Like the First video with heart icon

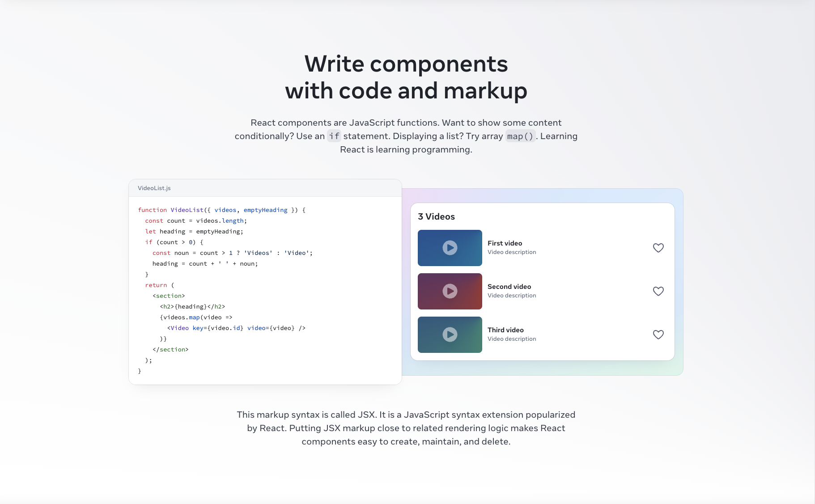(658, 248)
